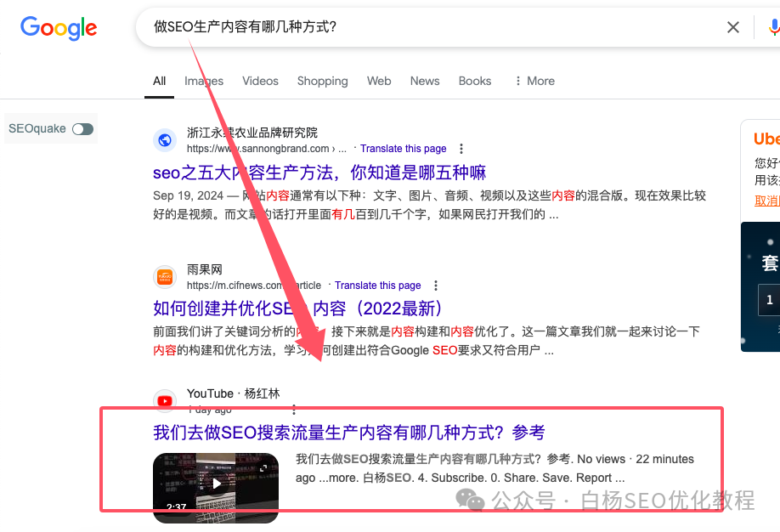Screen dimensions: 780x532
Task: Open result '如何创建并优化SEO内容（2022最新）'
Action: tap(298, 308)
